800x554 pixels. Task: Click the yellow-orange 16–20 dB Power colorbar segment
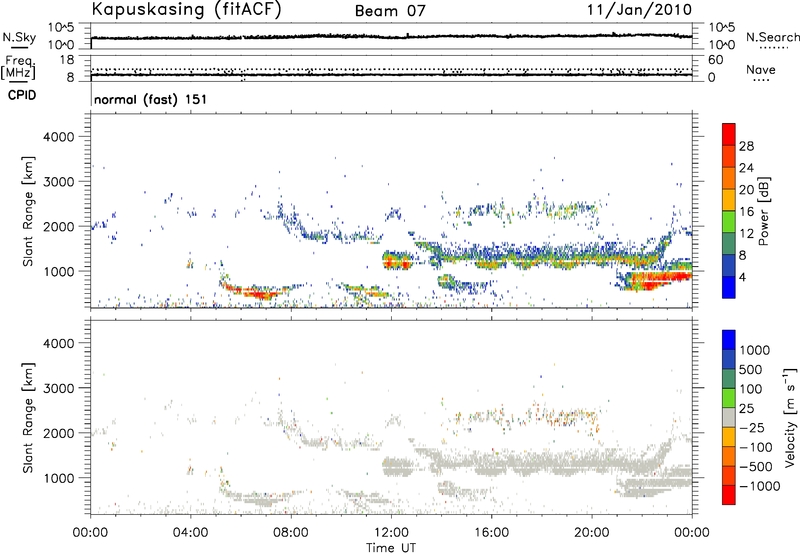729,200
